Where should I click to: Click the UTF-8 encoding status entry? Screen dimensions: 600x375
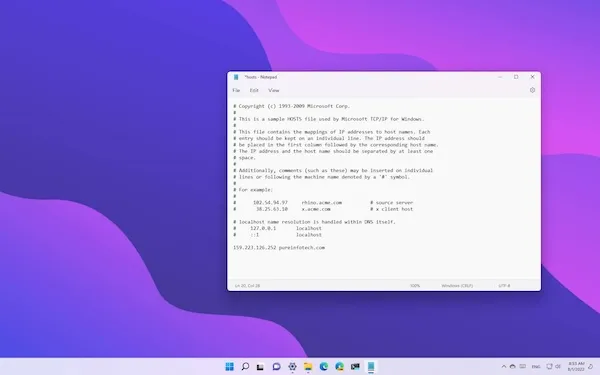(504, 285)
